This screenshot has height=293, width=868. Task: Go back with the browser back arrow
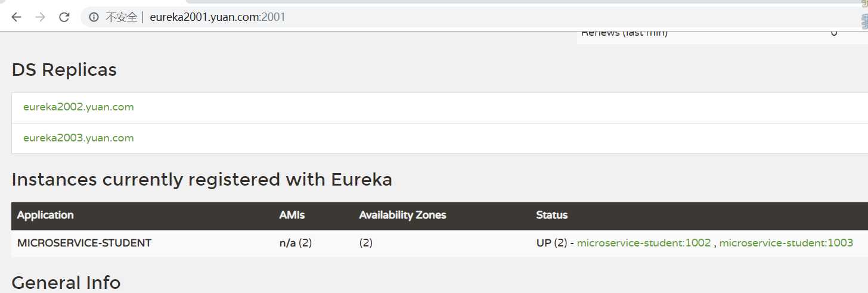click(x=16, y=17)
